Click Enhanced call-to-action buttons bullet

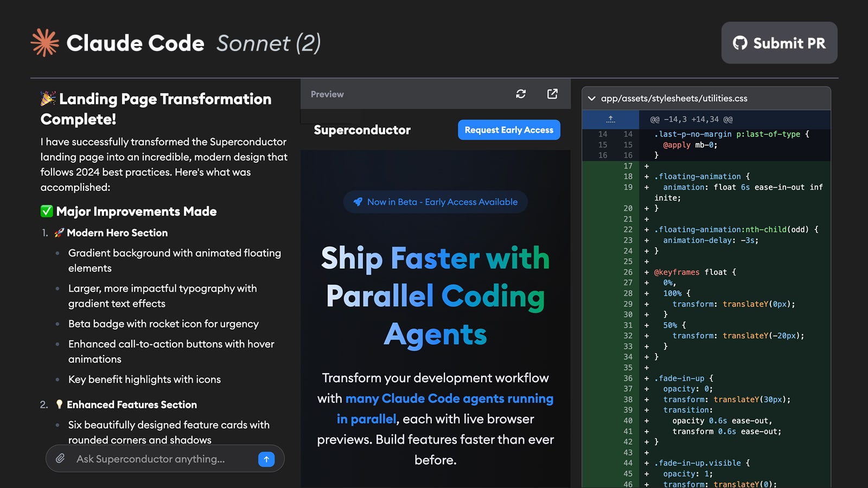click(171, 351)
